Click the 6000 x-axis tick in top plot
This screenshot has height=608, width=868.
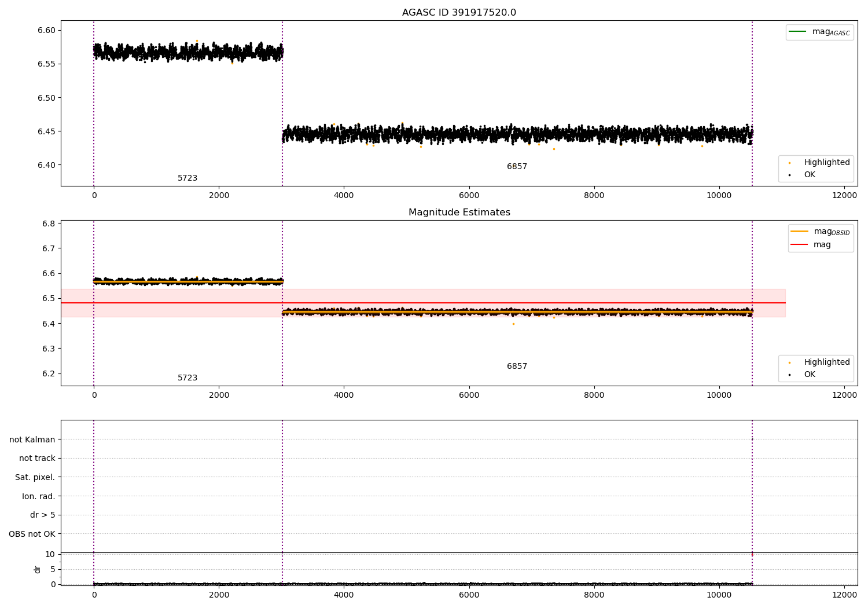coord(469,195)
